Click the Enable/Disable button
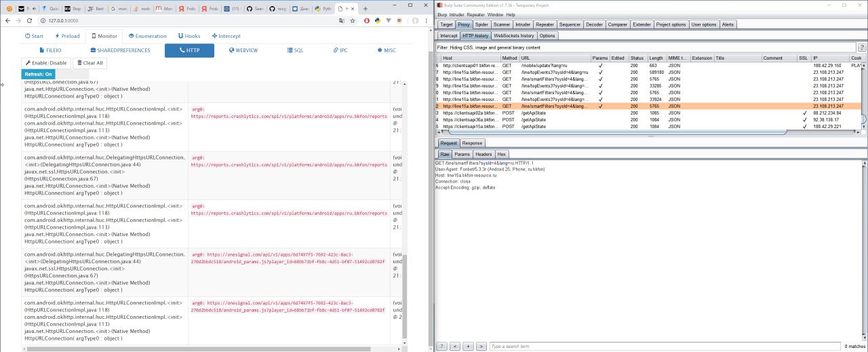 click(x=45, y=63)
